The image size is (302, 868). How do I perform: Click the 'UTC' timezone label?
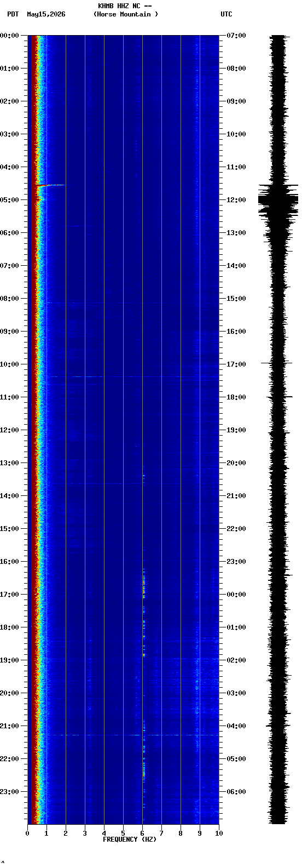pos(226,14)
